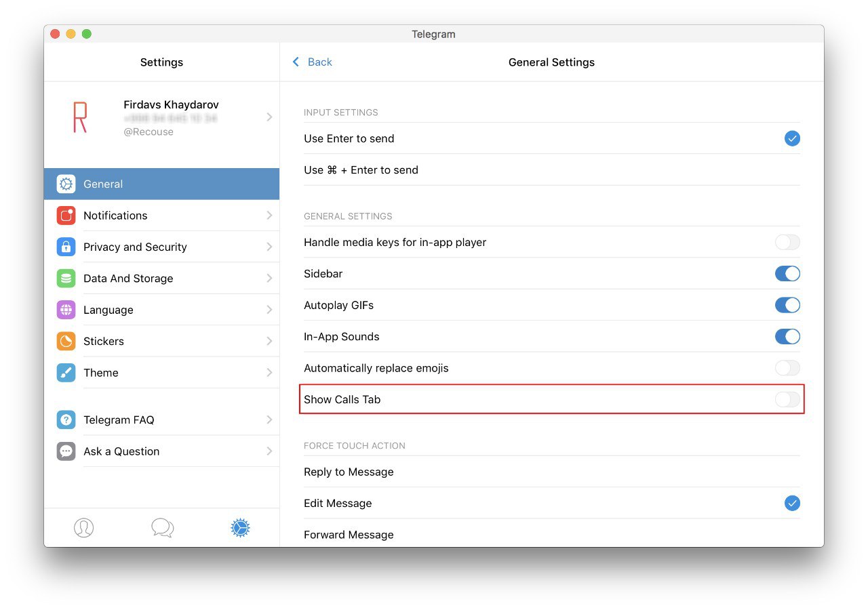868x610 pixels.
Task: Click the orange Stickers icon
Action: (66, 341)
